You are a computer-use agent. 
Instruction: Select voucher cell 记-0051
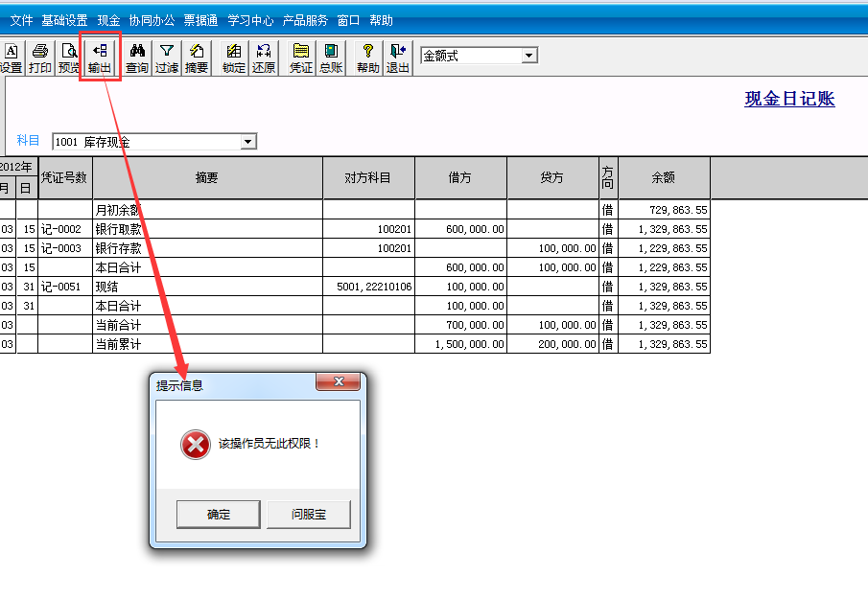click(x=65, y=287)
